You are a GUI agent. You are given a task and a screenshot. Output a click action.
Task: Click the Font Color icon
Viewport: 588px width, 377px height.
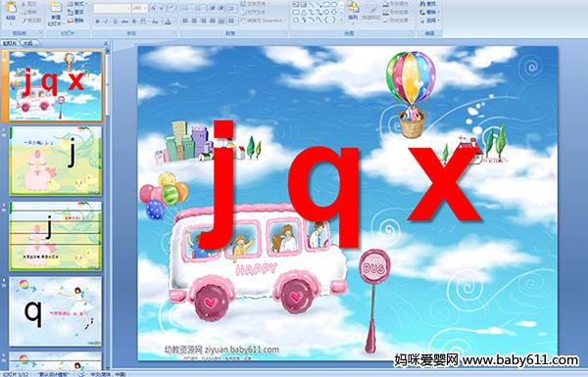(x=168, y=22)
